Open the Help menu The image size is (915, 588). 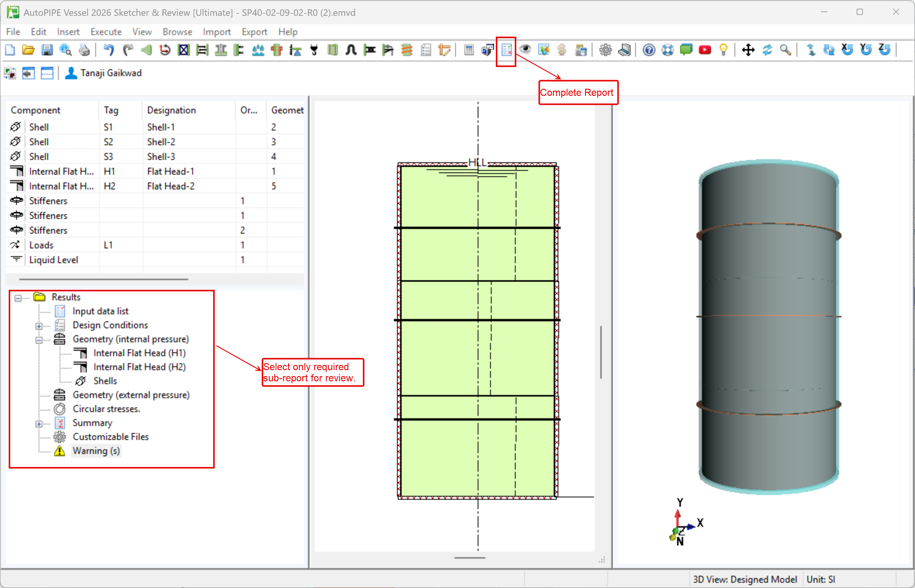(288, 32)
